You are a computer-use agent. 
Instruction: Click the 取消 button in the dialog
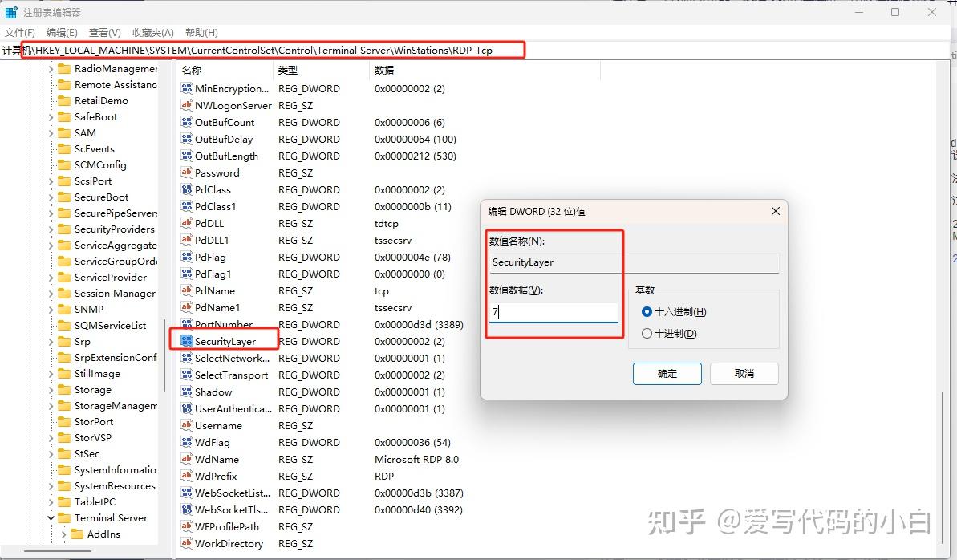tap(744, 373)
